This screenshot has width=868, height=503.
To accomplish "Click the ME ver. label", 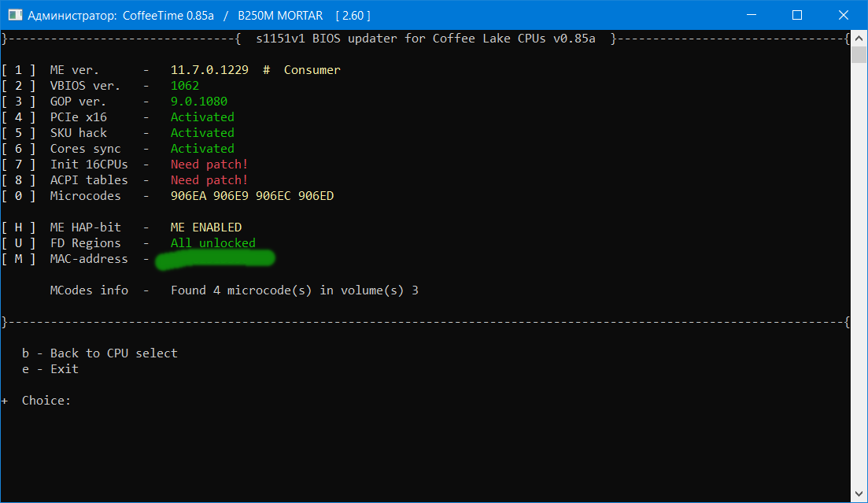I will [74, 70].
